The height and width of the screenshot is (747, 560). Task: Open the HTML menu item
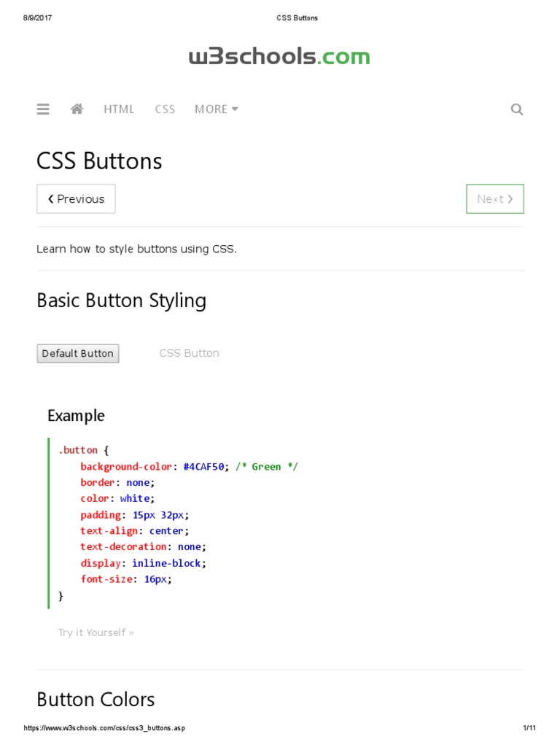click(x=119, y=109)
